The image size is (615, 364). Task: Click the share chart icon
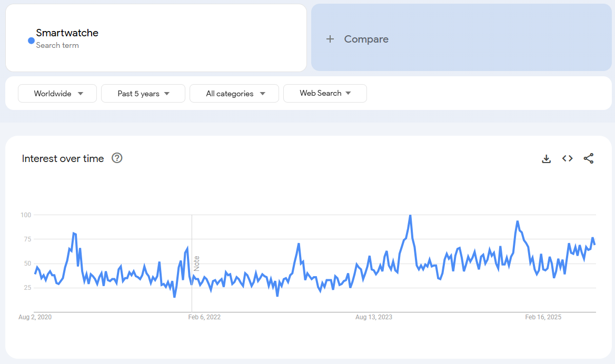coord(588,158)
